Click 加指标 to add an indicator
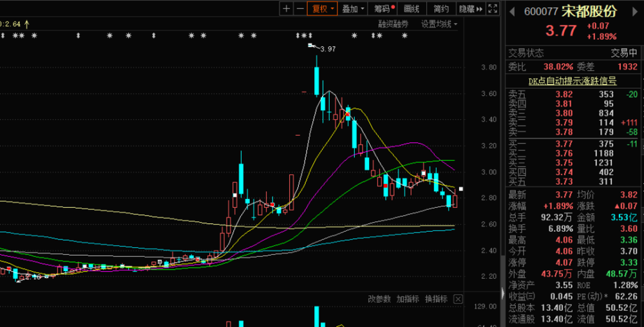The image size is (644, 327). point(408,299)
